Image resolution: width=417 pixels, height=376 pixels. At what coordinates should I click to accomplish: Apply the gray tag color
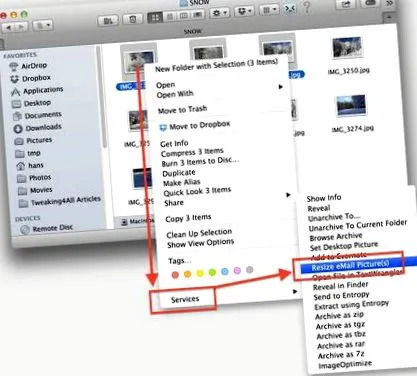pyautogui.click(x=249, y=270)
